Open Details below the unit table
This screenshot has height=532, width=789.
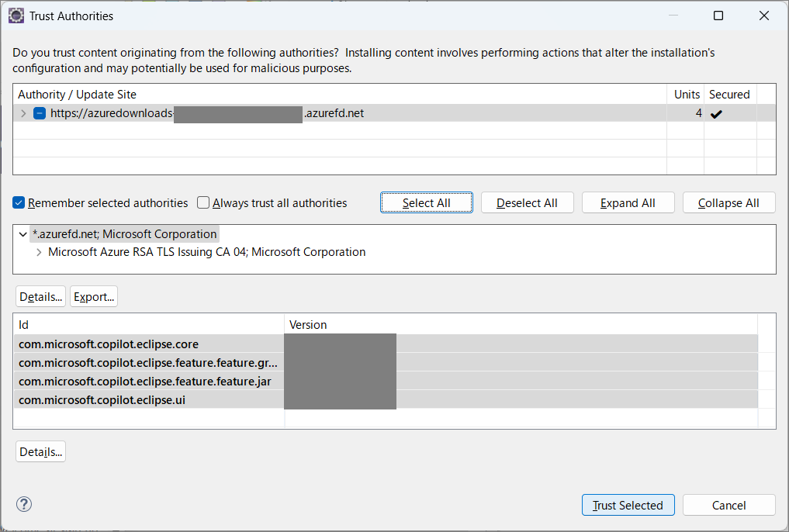coord(41,451)
